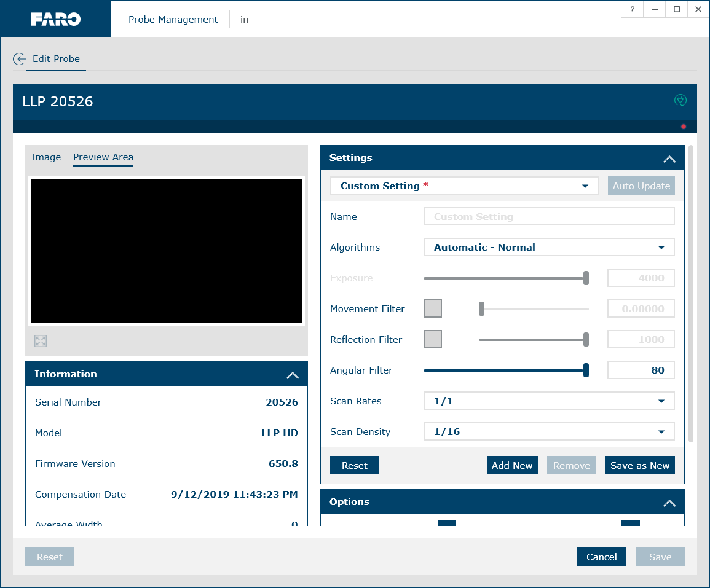Image resolution: width=710 pixels, height=588 pixels.
Task: Collapse the Options panel chevron
Action: (669, 503)
